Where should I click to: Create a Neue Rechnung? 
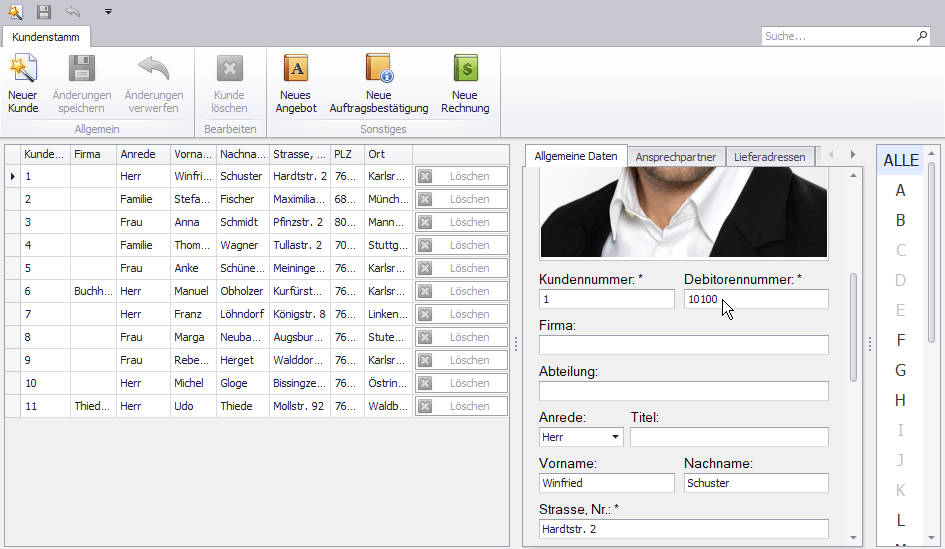click(465, 84)
